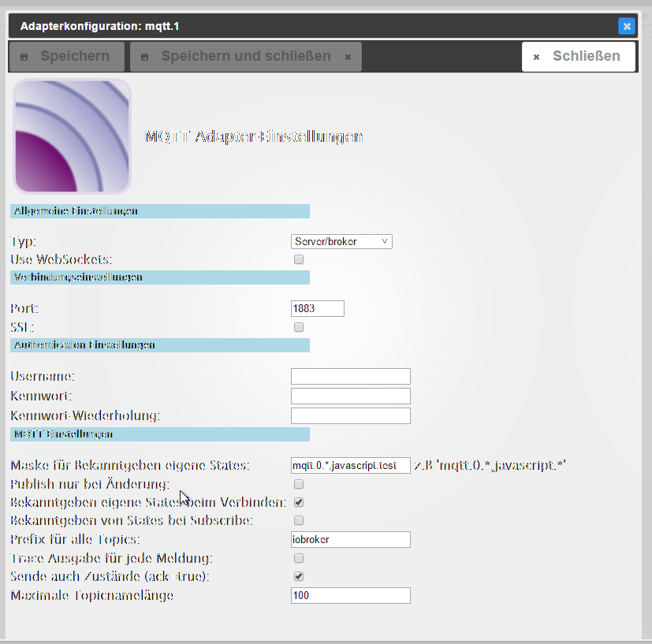The width and height of the screenshot is (652, 644).
Task: Enable Bekanntgeben von States bei Subscribe
Action: pos(299,520)
